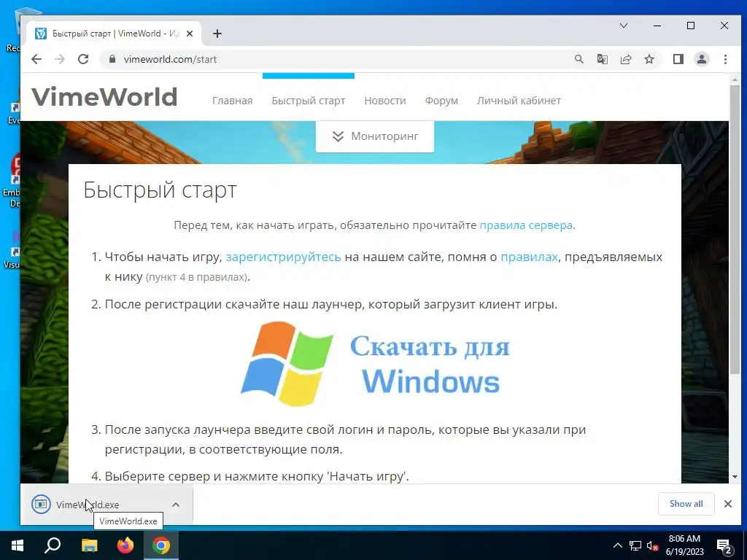Open the Главная menu item
The width and height of the screenshot is (747, 560).
[x=233, y=101]
